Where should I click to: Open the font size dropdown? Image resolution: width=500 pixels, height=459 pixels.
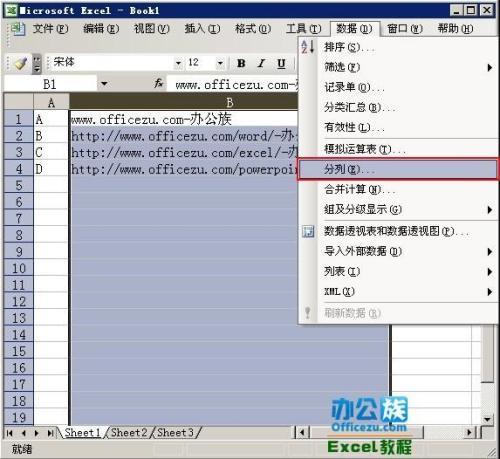(220, 63)
